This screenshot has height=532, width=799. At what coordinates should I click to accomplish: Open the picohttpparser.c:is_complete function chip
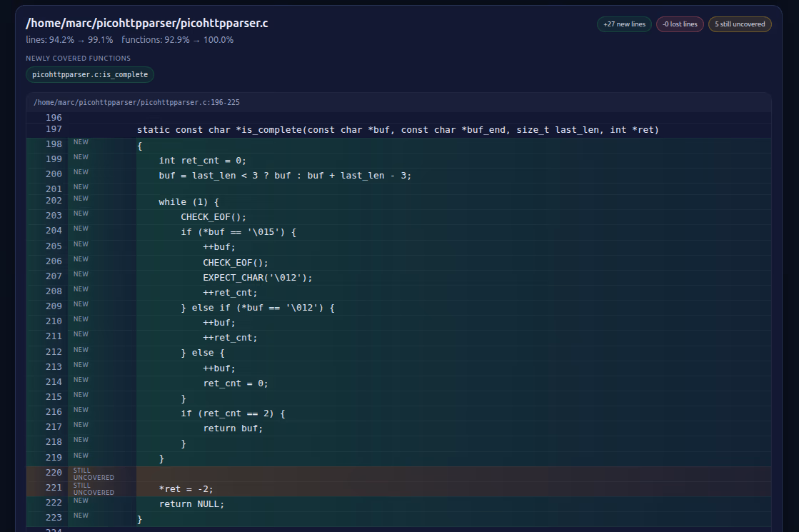point(90,75)
